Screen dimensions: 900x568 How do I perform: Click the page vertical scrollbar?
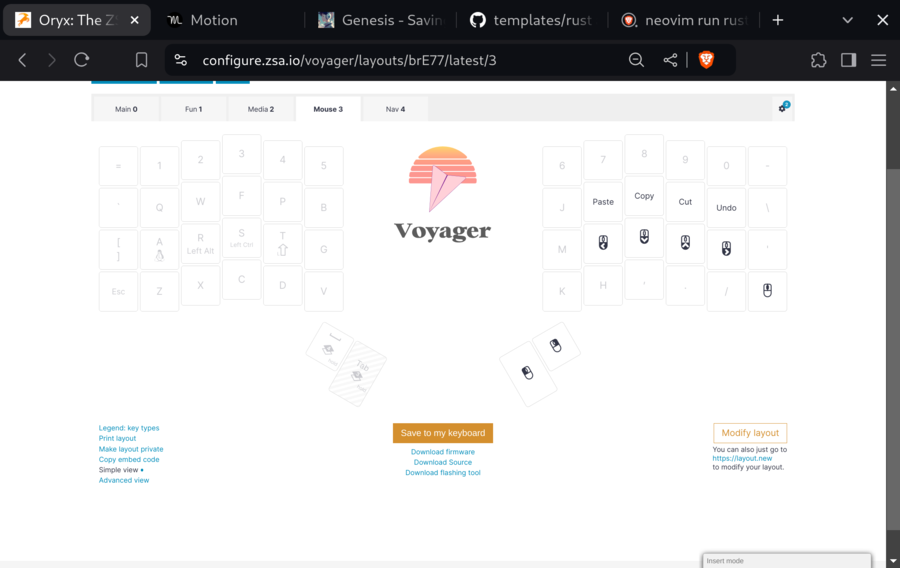point(892,300)
